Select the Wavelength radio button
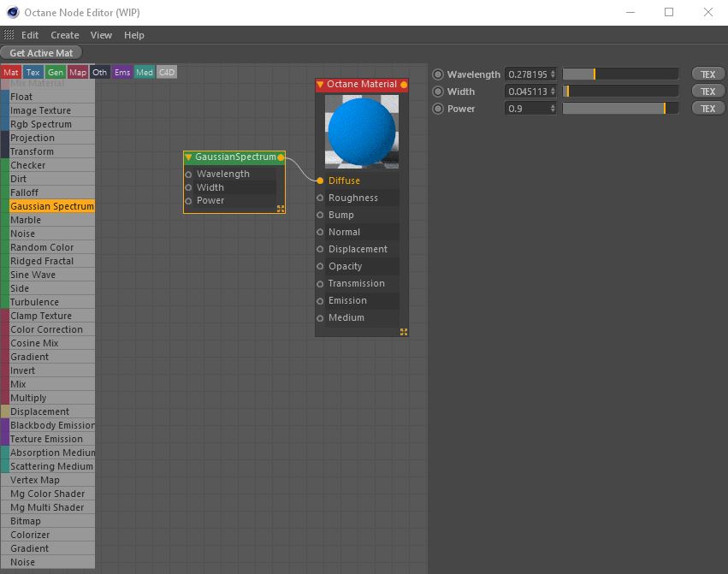This screenshot has width=728, height=574. tap(437, 74)
